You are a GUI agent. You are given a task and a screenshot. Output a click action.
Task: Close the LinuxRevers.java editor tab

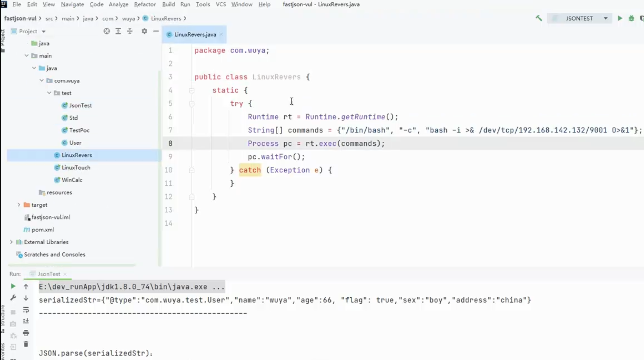pos(221,34)
